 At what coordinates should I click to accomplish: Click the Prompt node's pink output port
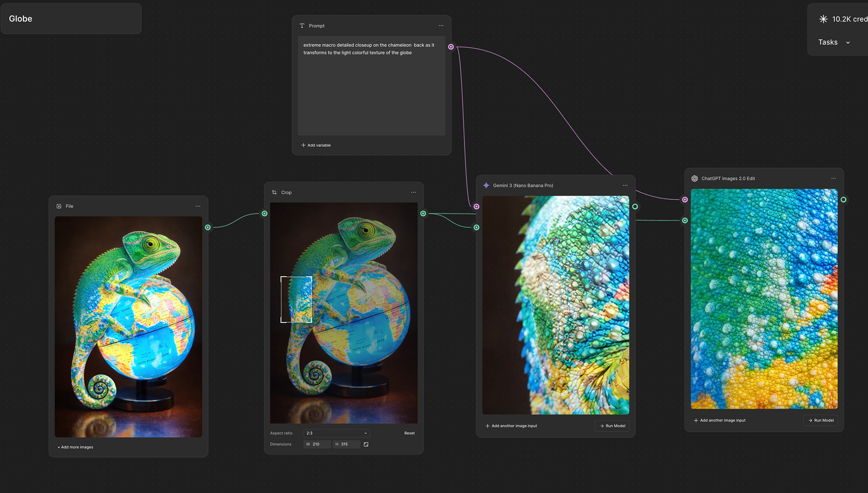451,47
